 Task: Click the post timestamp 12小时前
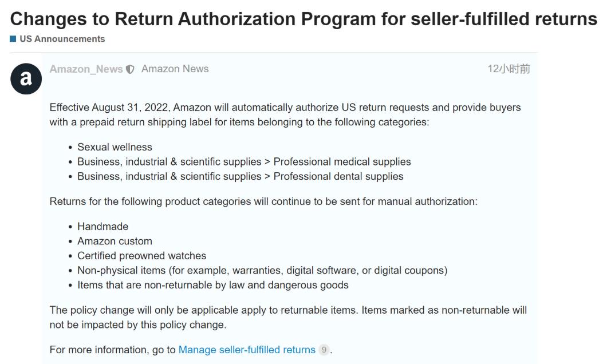click(508, 69)
